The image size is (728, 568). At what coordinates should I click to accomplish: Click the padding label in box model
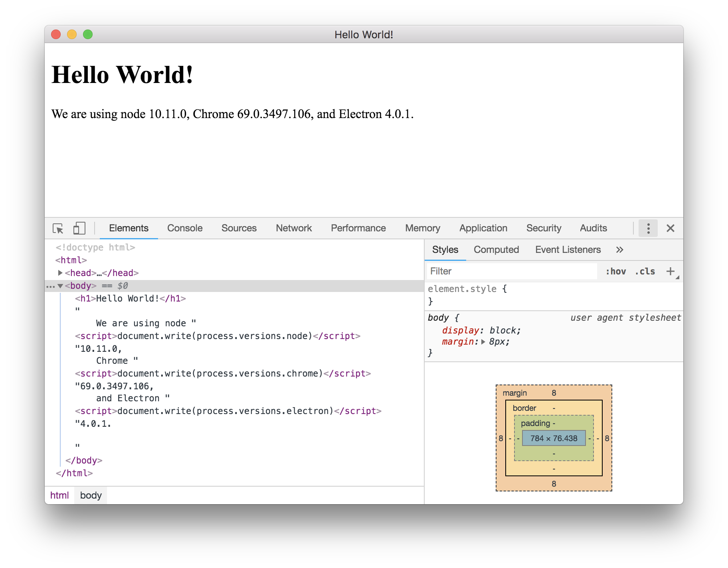pyautogui.click(x=535, y=423)
